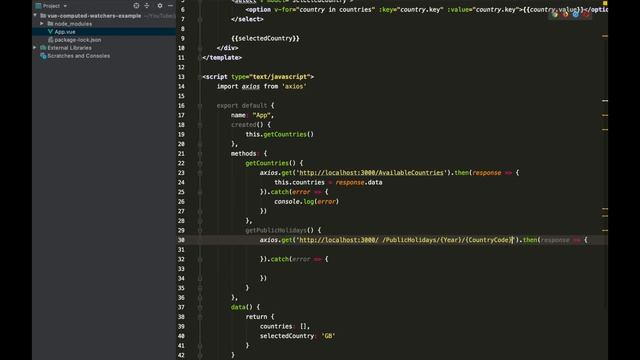This screenshot has height=360, width=640.
Task: Click the data() declaration on line 37
Action: pyautogui.click(x=245, y=307)
